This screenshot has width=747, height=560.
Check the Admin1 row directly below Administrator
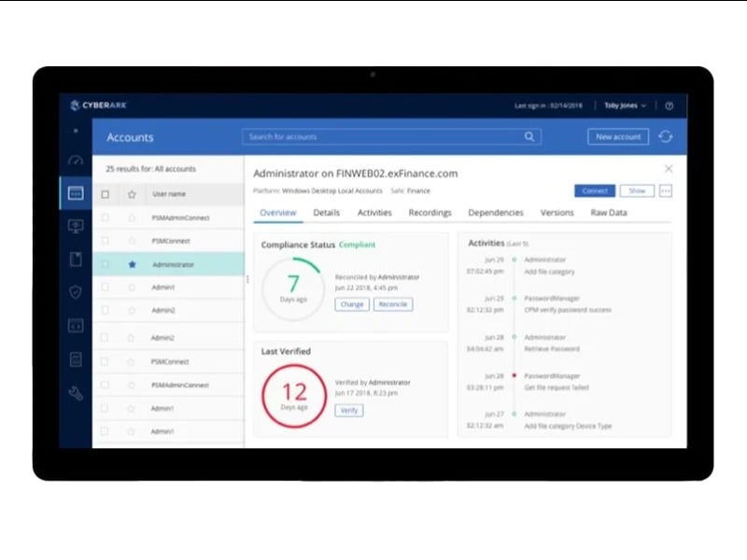click(x=105, y=287)
